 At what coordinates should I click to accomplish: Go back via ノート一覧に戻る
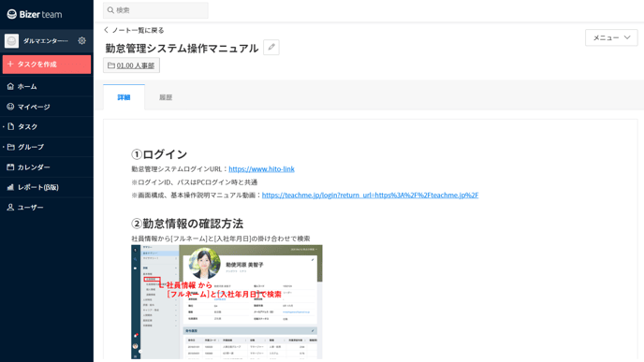[134, 30]
